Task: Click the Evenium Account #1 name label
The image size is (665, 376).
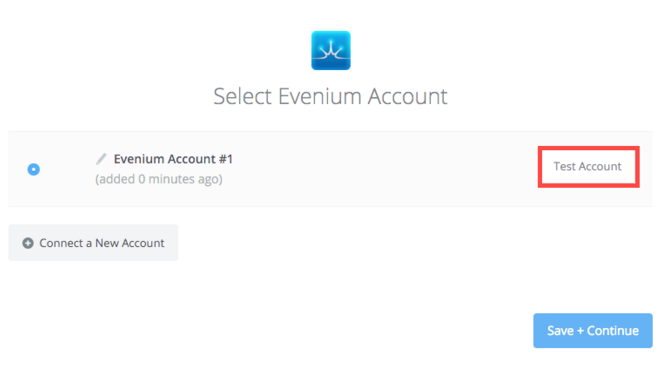Action: (x=173, y=159)
